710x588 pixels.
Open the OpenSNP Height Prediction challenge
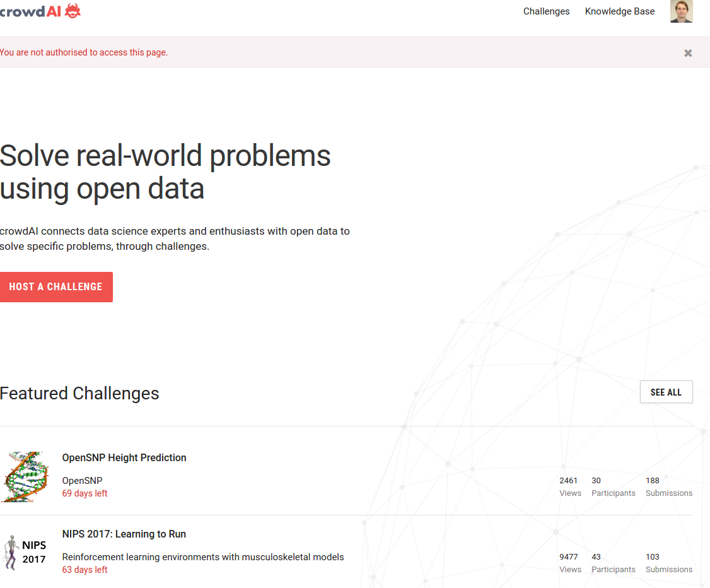[x=124, y=457]
